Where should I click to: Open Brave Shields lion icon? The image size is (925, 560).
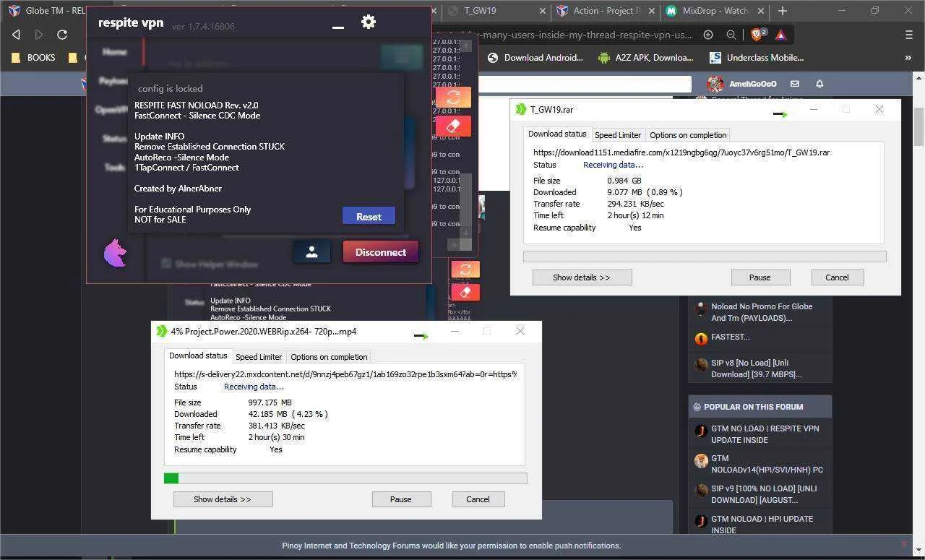coord(758,35)
